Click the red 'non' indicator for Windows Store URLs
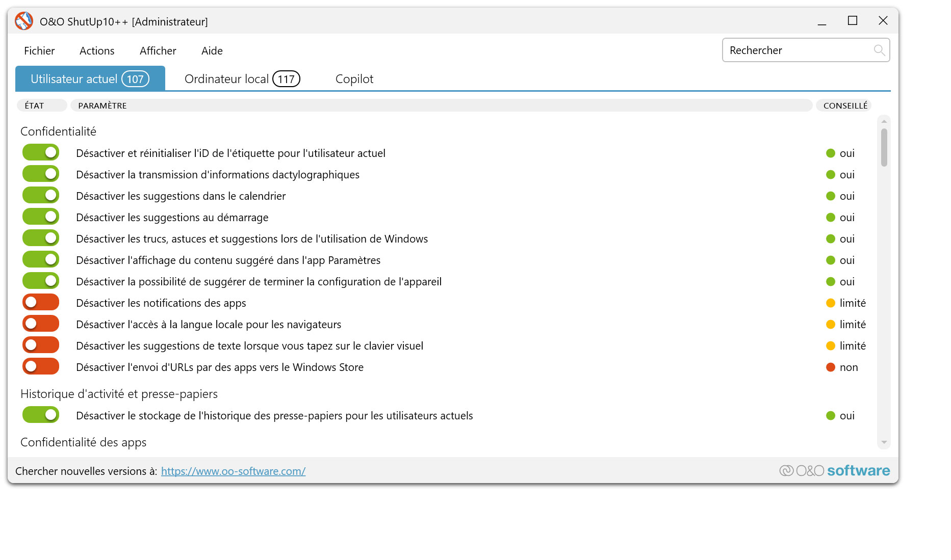The width and height of the screenshot is (951, 560). click(831, 367)
